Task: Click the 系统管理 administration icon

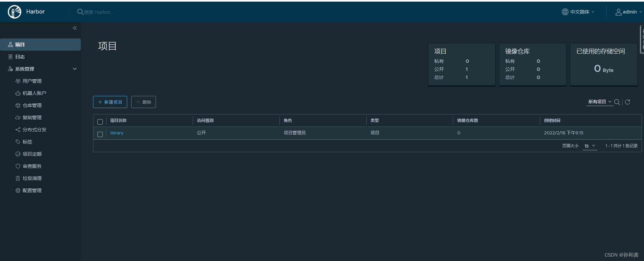Action: (x=10, y=69)
